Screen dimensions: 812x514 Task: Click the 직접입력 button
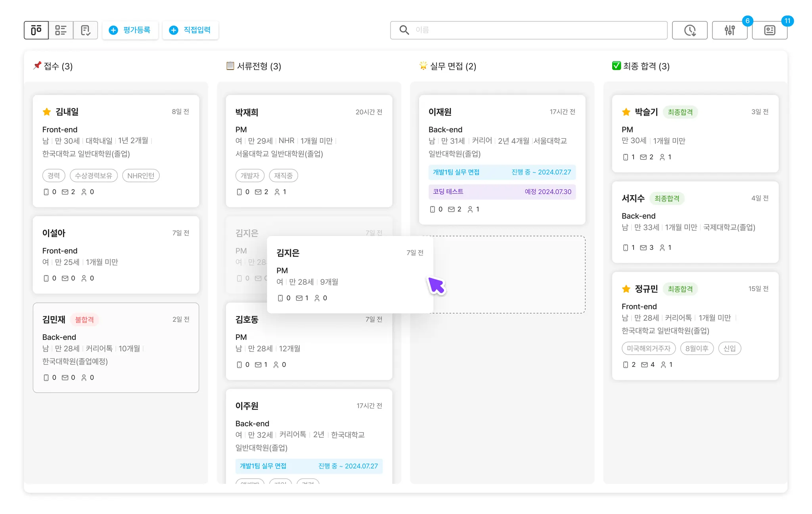[x=190, y=30]
